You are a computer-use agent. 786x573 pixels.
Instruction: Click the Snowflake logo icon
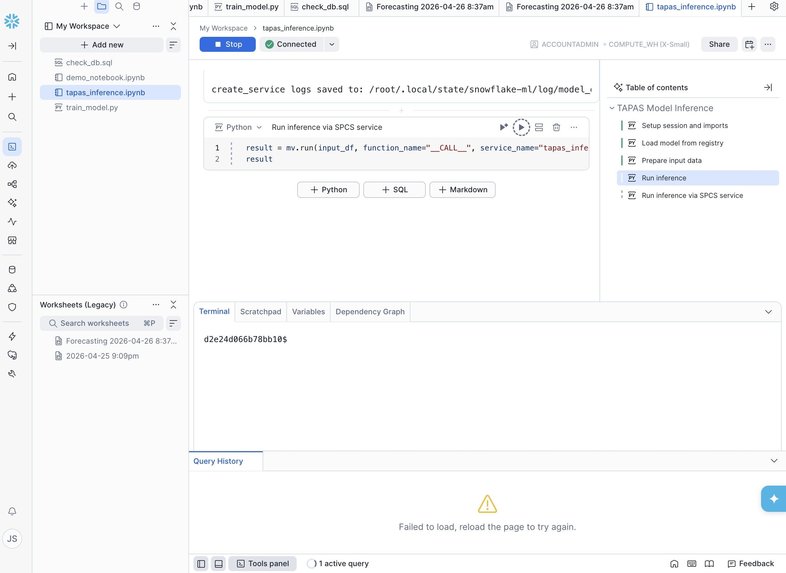pyautogui.click(x=12, y=21)
